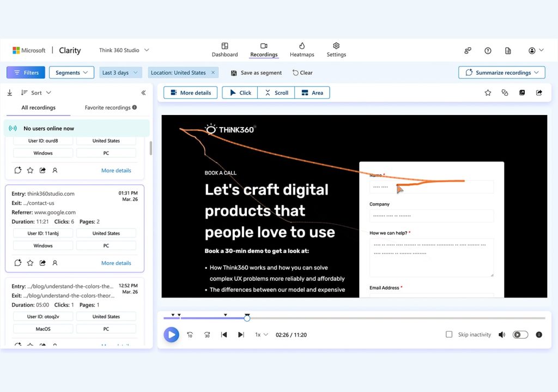The height and width of the screenshot is (392, 558).
Task: Toggle the switch beside the volume icon
Action: 520,335
